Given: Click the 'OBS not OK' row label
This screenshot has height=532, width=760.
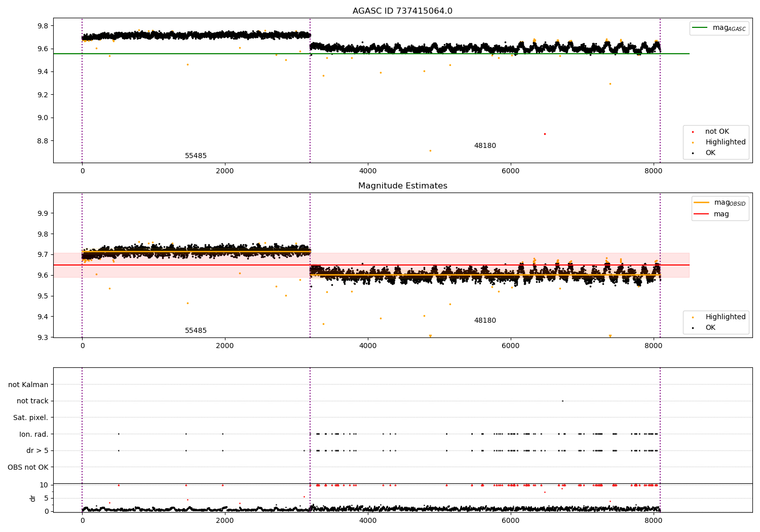Looking at the screenshot, I should pyautogui.click(x=28, y=468).
